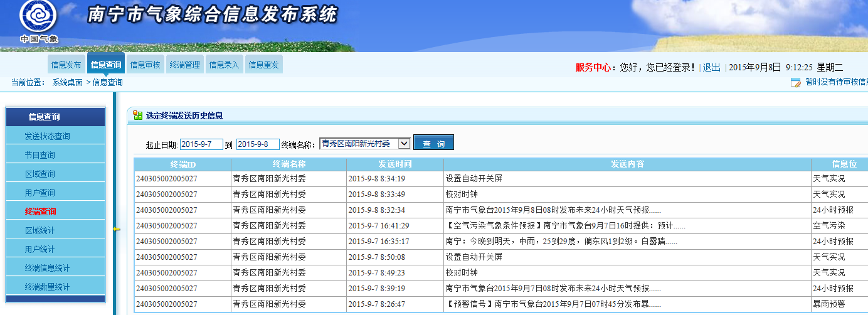Open 区域统计 in the left menu
The image size is (868, 315).
[40, 230]
